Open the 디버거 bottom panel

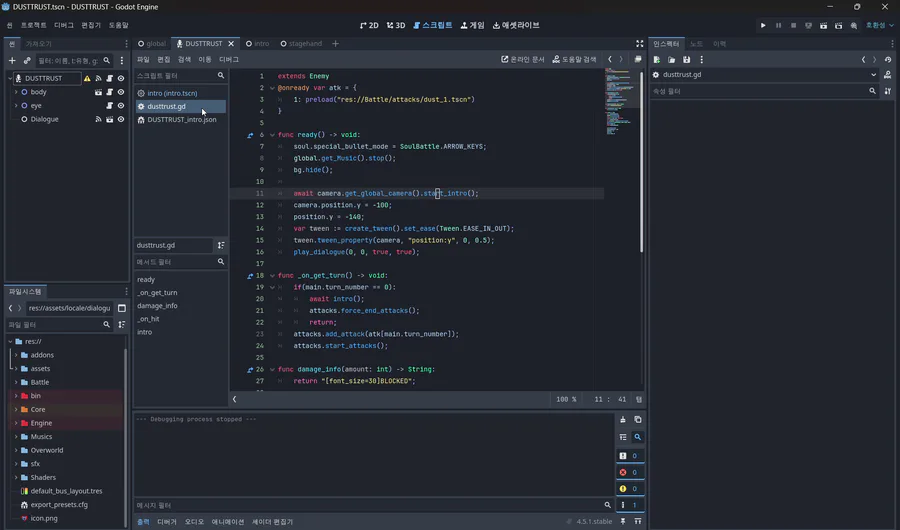[167, 522]
